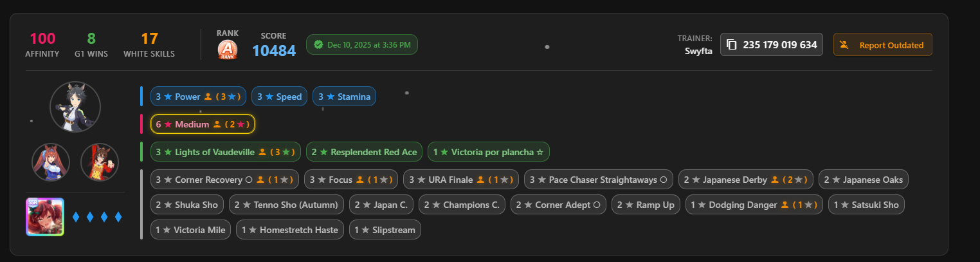The image size is (980, 262).
Task: Click the blue limit break diamonds
Action: pyautogui.click(x=97, y=217)
